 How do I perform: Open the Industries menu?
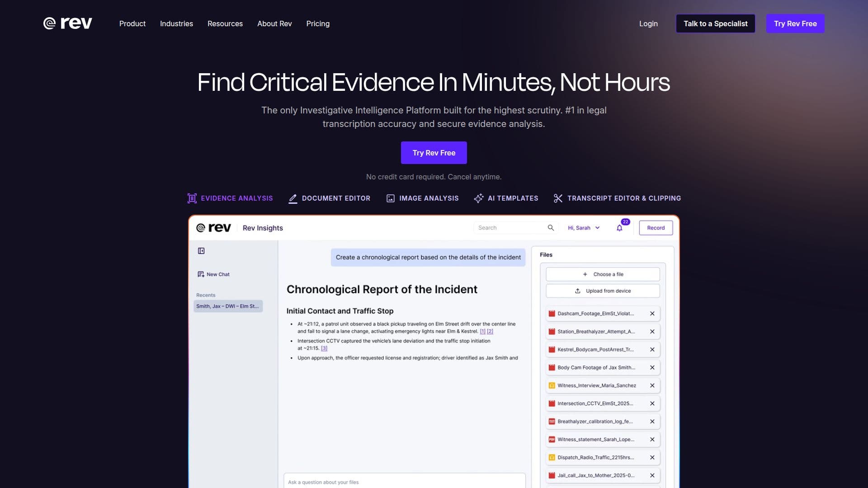point(176,23)
